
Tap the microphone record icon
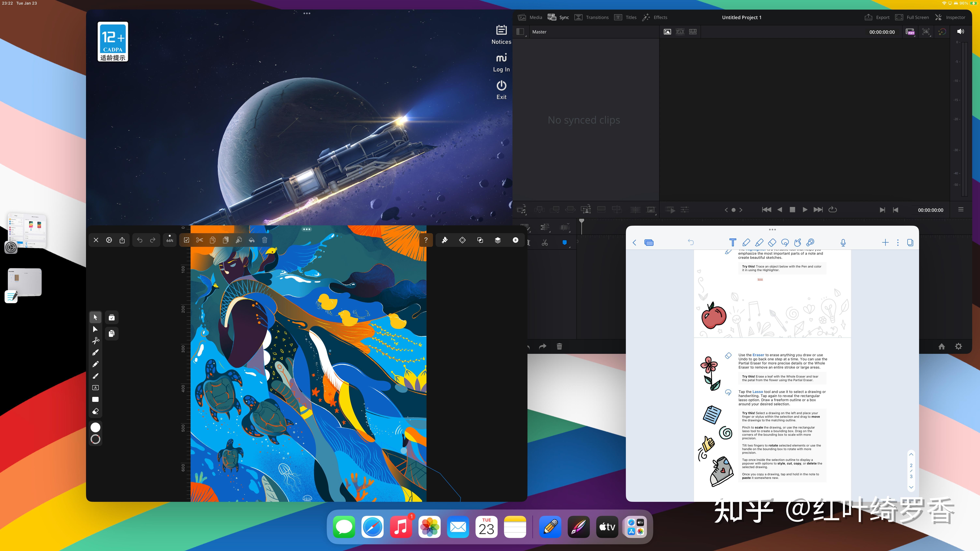coord(843,243)
